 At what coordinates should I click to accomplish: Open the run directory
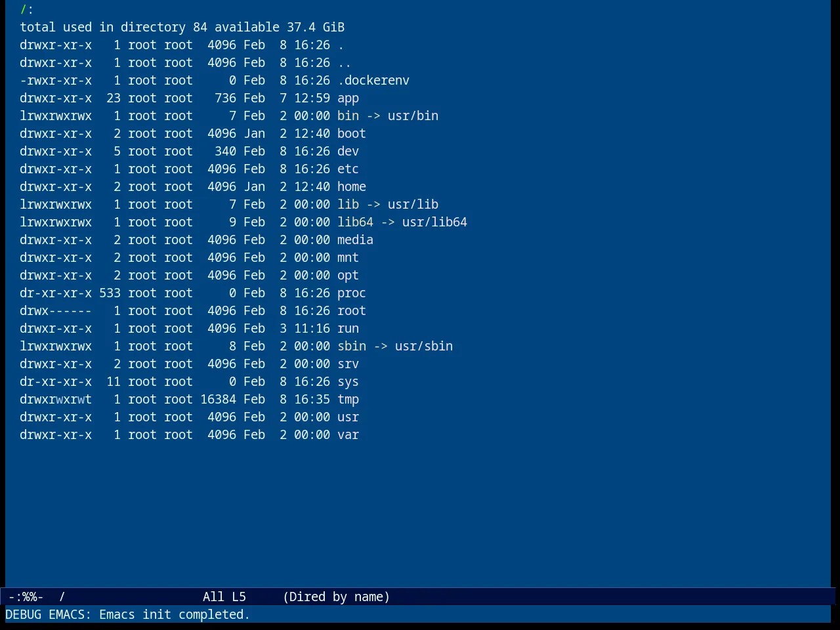(x=348, y=329)
